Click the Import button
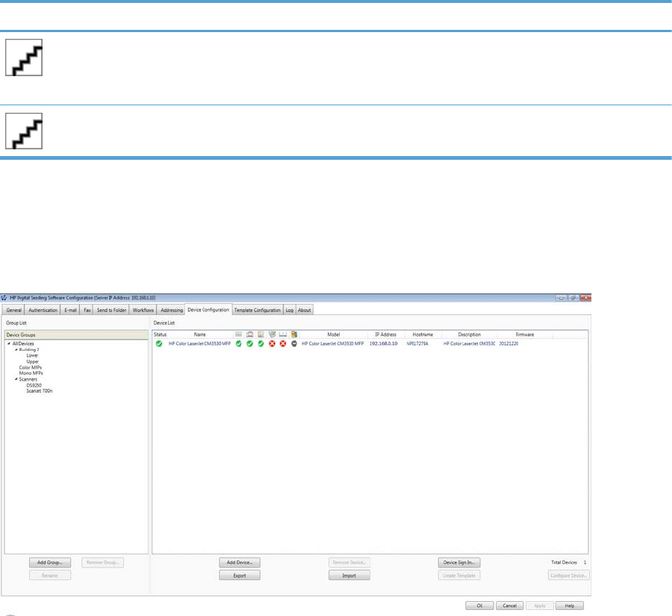The height and width of the screenshot is (616, 672). 349,576
